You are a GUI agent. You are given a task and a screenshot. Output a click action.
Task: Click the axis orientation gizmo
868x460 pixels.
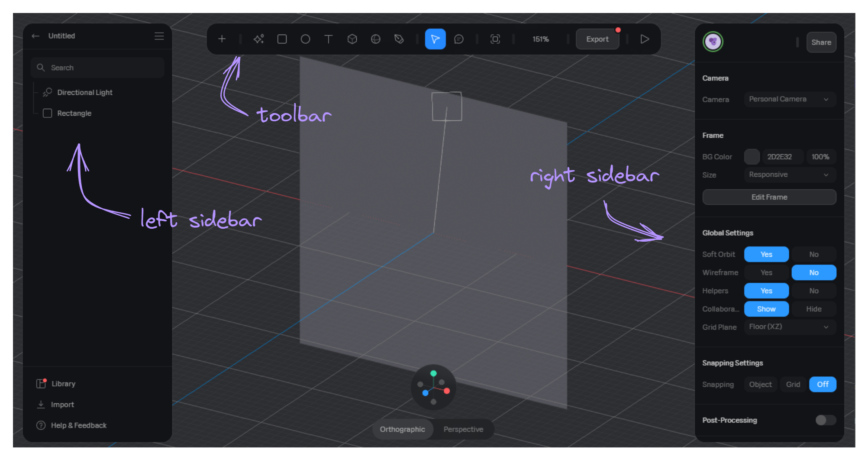(x=433, y=387)
